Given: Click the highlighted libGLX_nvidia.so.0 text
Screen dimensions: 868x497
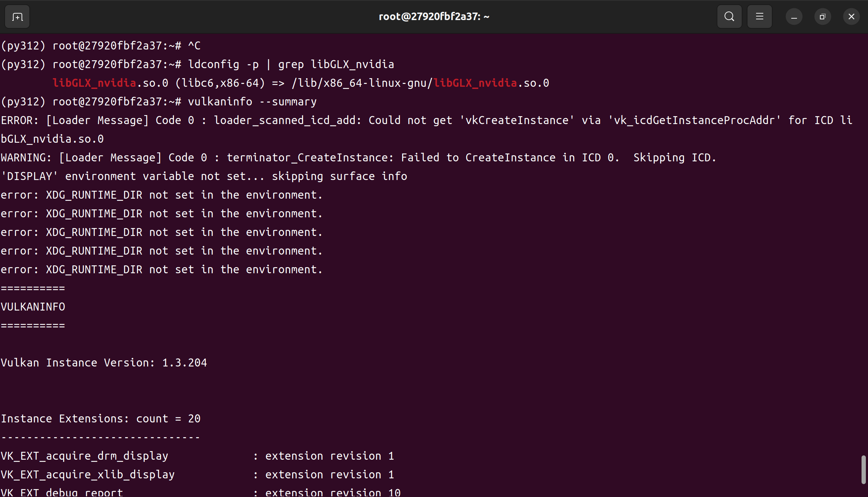Looking at the screenshot, I should click(94, 83).
